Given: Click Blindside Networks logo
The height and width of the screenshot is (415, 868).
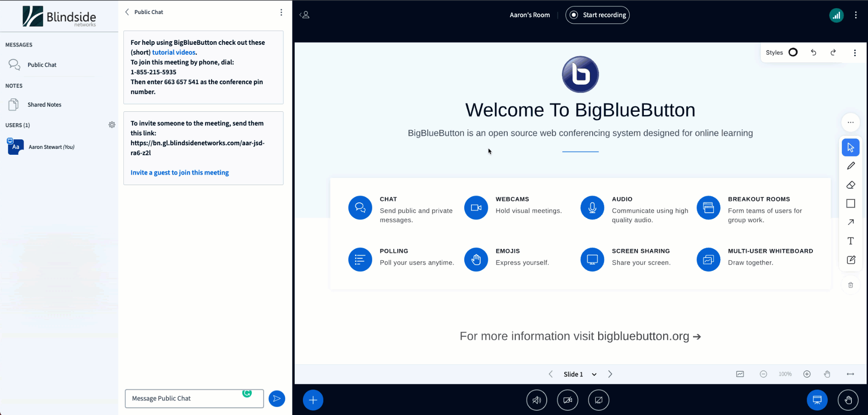Looking at the screenshot, I should (59, 16).
